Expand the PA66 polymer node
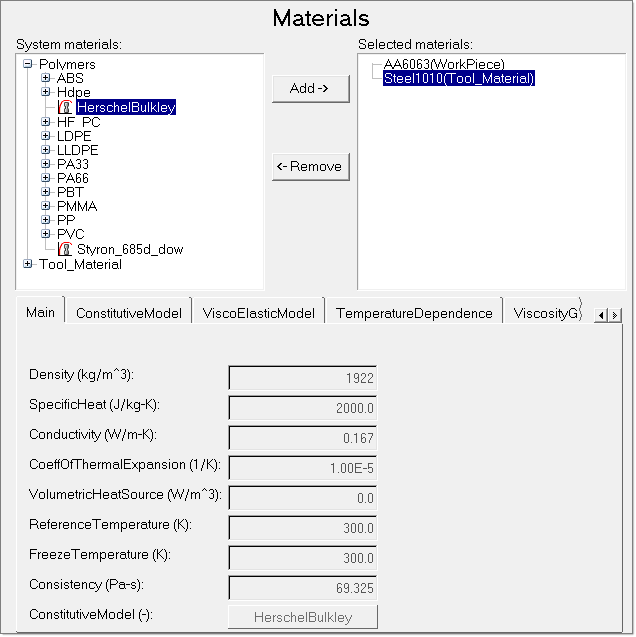Screen dimensions: 636x637 (x=45, y=178)
